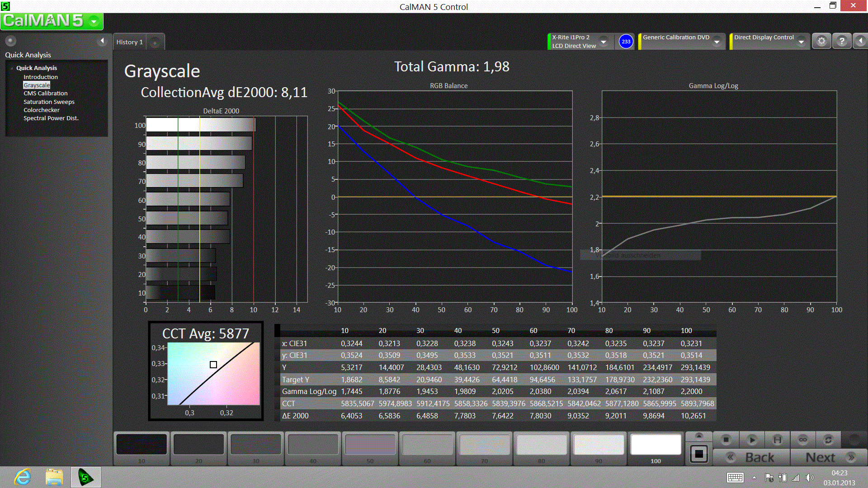Image resolution: width=868 pixels, height=488 pixels.
Task: Click the refresh loop icon
Action: click(828, 439)
